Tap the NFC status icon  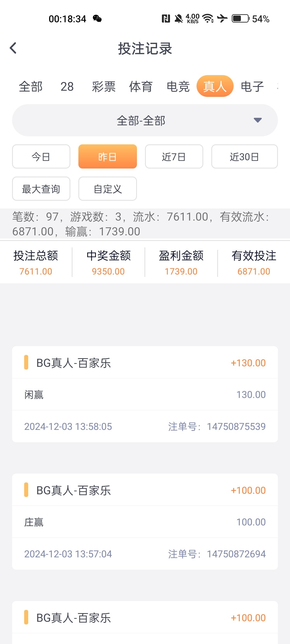click(x=166, y=19)
